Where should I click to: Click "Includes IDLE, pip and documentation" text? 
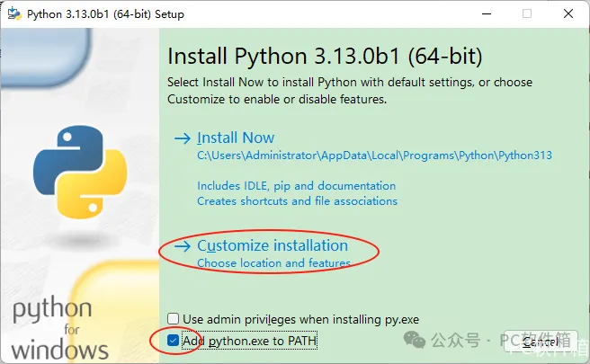click(297, 186)
